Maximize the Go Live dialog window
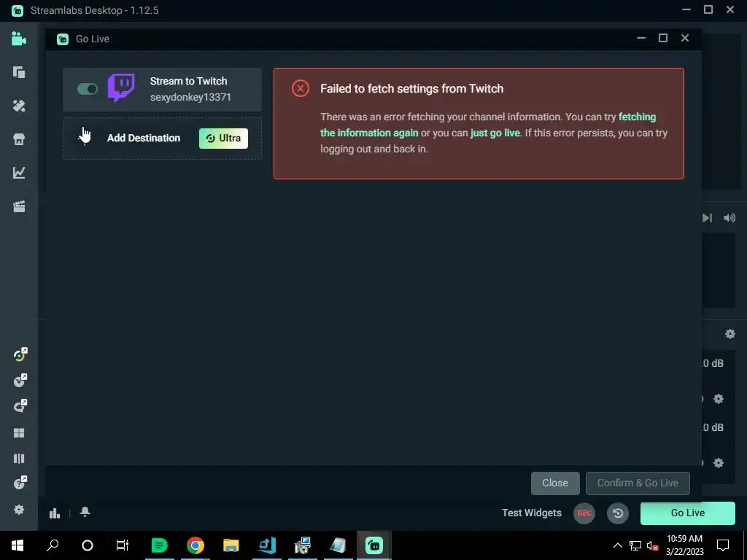The width and height of the screenshot is (747, 560). click(662, 38)
